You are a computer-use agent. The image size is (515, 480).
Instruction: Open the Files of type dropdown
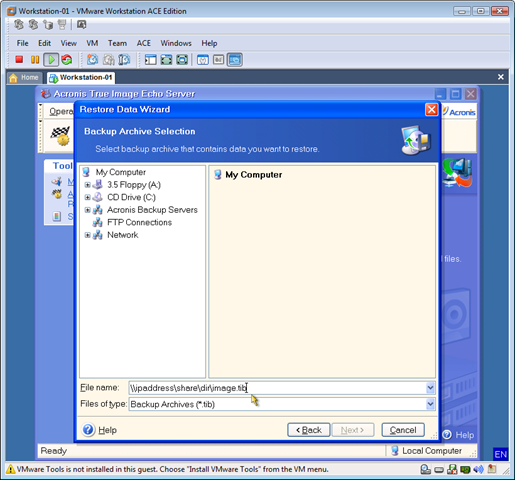430,404
